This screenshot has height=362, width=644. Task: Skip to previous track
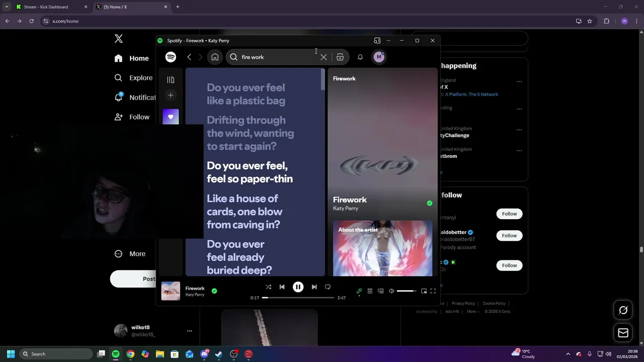point(282,287)
